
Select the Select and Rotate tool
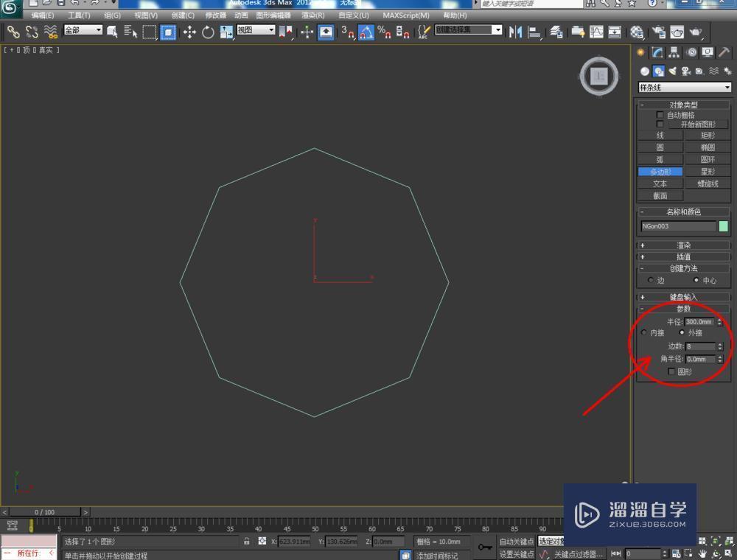(207, 31)
